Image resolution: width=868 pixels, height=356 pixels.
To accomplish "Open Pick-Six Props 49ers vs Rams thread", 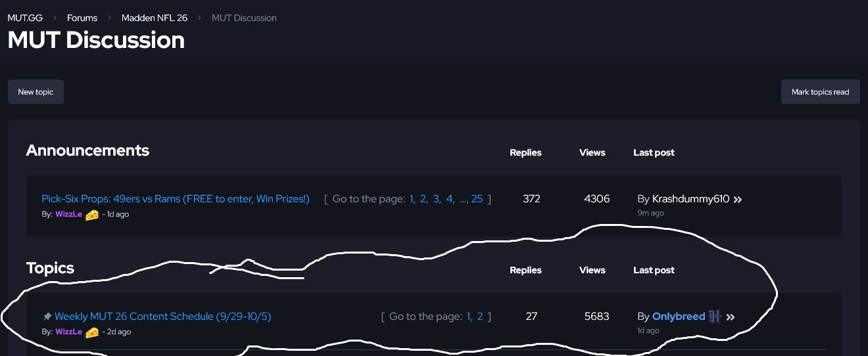I will coord(176,199).
